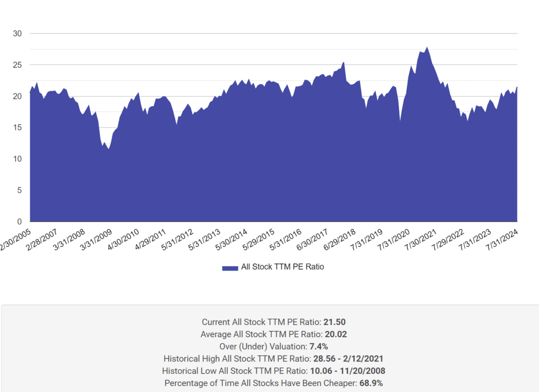
Task: Click the 30 y-axis label
Action: click(x=19, y=33)
